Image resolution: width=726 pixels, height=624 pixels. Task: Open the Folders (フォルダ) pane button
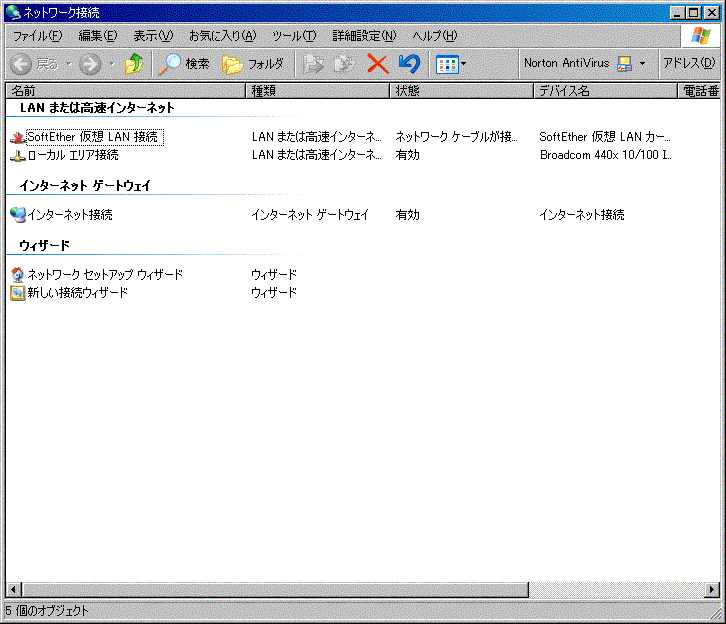(x=253, y=64)
